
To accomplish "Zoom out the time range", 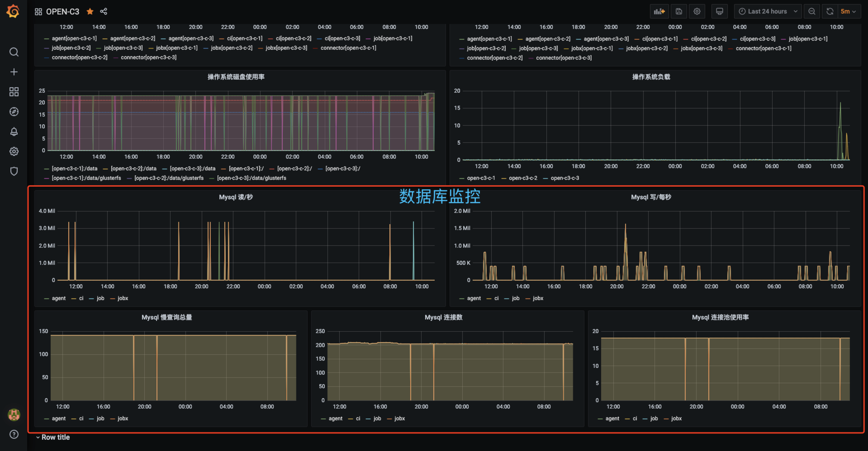I will coord(812,12).
